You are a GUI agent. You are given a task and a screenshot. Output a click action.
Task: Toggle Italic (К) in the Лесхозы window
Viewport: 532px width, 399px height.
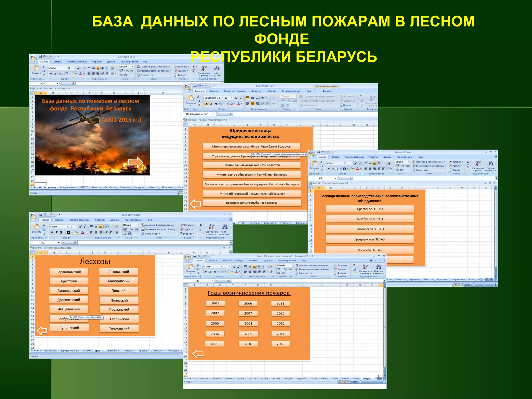(56, 232)
